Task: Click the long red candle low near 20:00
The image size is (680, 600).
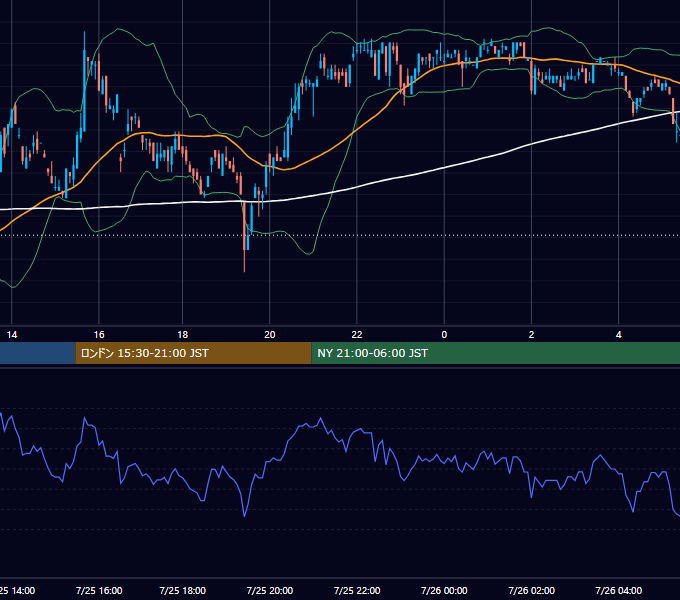Action: (244, 238)
